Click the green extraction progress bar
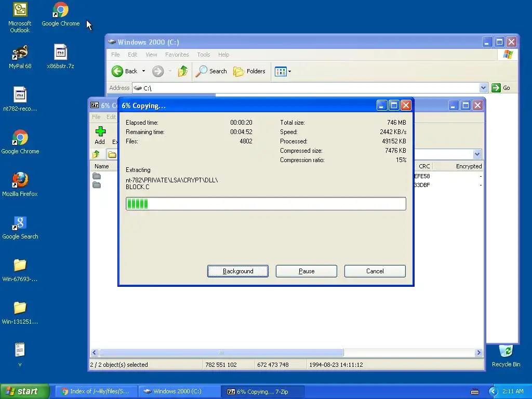The image size is (532, 399). pyautogui.click(x=265, y=204)
